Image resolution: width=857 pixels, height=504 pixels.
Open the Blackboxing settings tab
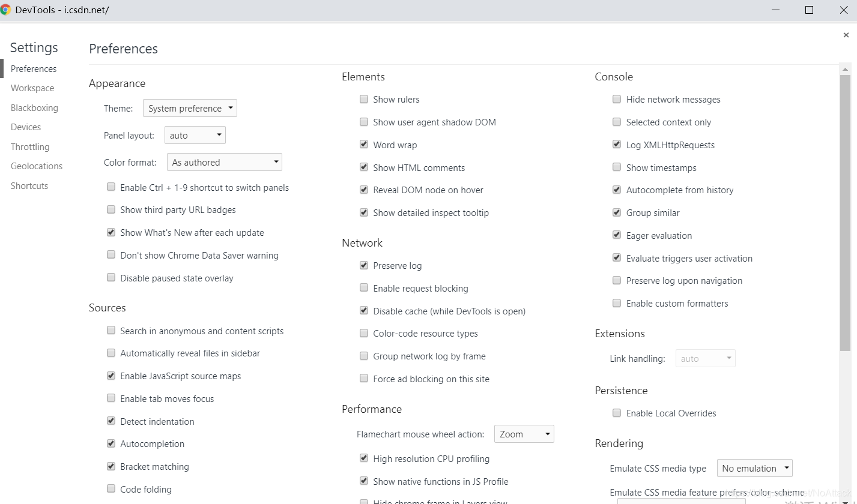pyautogui.click(x=34, y=108)
